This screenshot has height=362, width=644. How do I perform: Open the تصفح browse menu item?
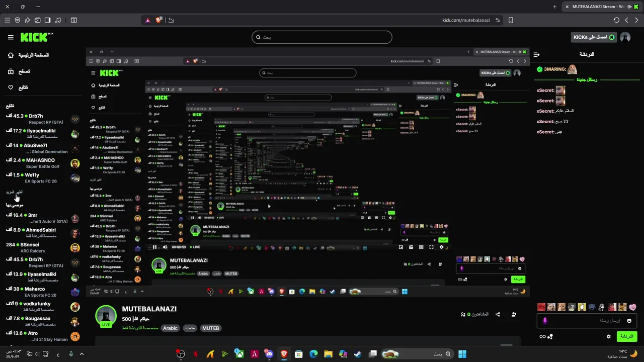click(x=18, y=71)
